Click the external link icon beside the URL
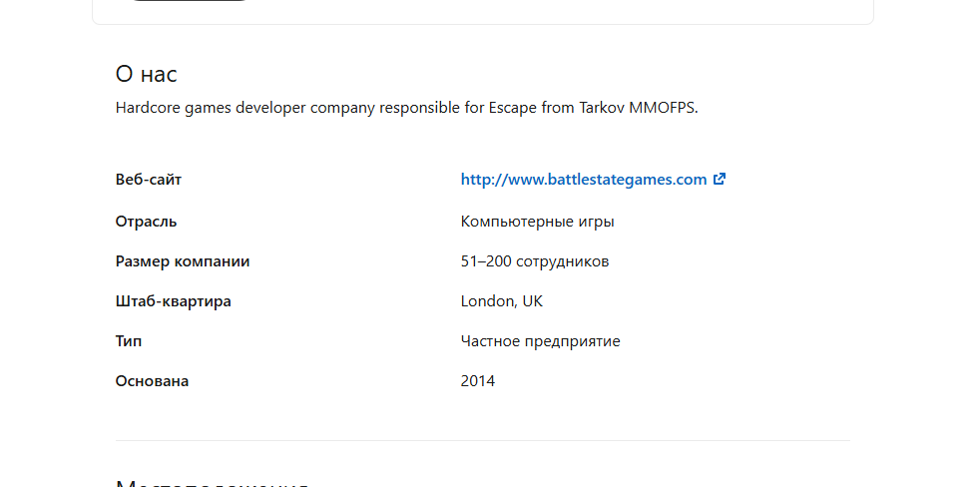 719,180
